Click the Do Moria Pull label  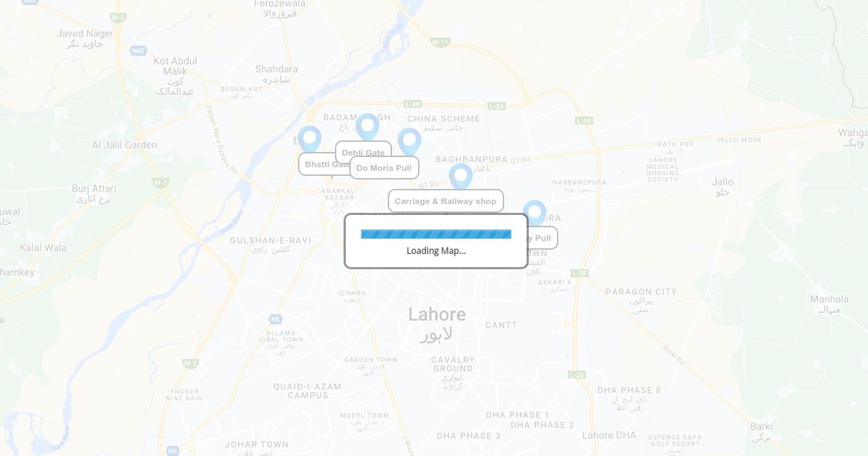point(384,168)
